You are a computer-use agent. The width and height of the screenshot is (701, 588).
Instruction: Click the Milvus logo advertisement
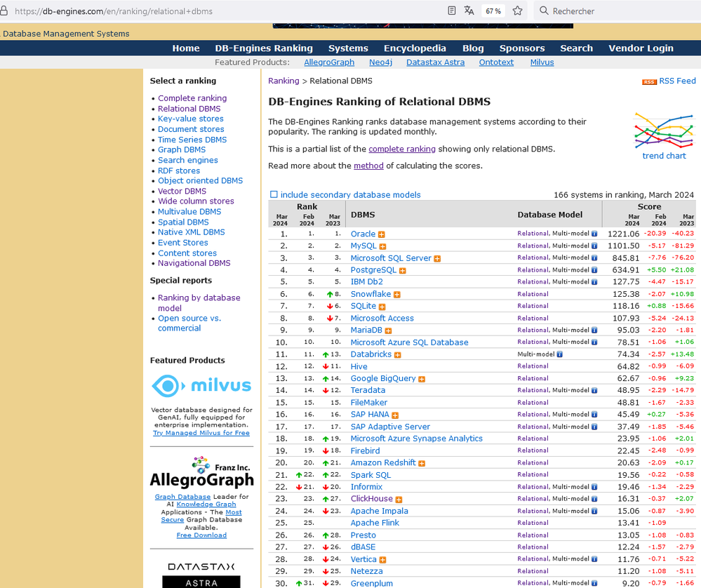201,385
